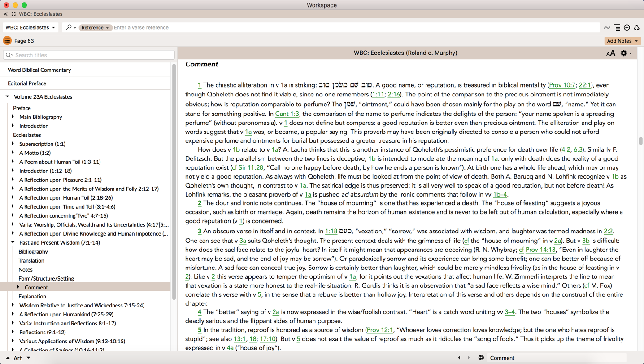Follow the Prov 12:1 link
The image size is (644, 364).
click(380, 330)
